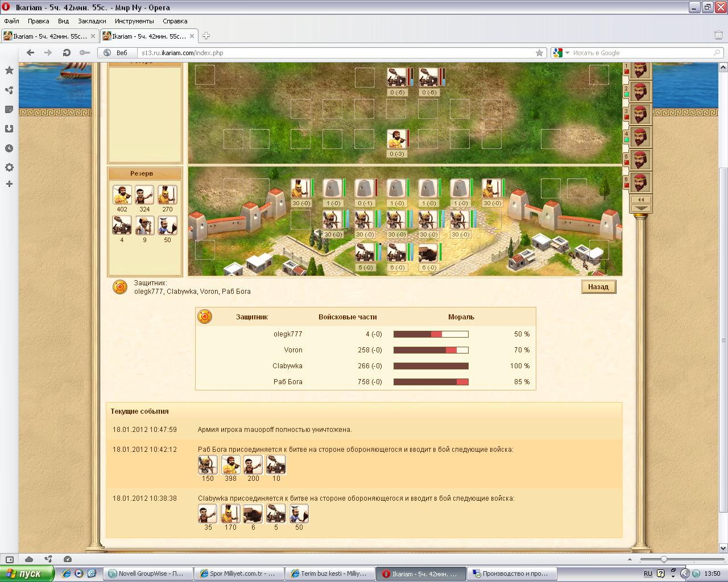Viewport: 728px width, 582px height.
Task: Open the Windows пуск start button
Action: (27, 573)
